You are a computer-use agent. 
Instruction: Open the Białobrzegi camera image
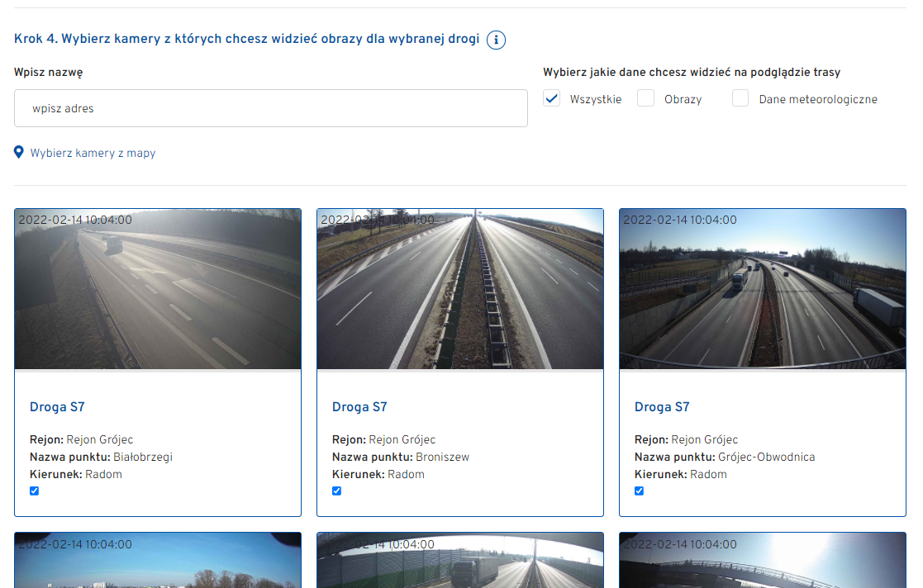click(x=158, y=289)
